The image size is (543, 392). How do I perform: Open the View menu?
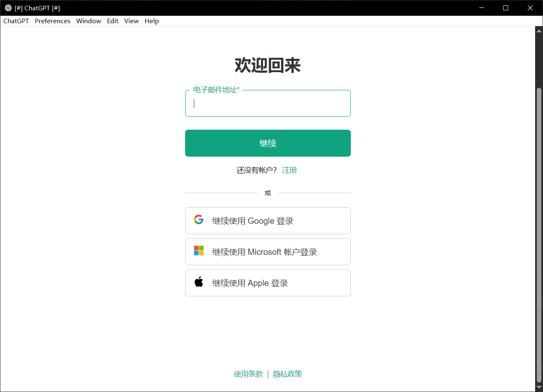[131, 21]
